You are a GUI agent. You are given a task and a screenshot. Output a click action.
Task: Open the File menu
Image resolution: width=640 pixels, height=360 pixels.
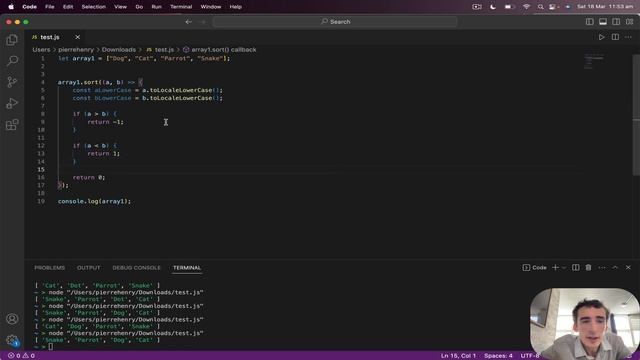pos(50,7)
